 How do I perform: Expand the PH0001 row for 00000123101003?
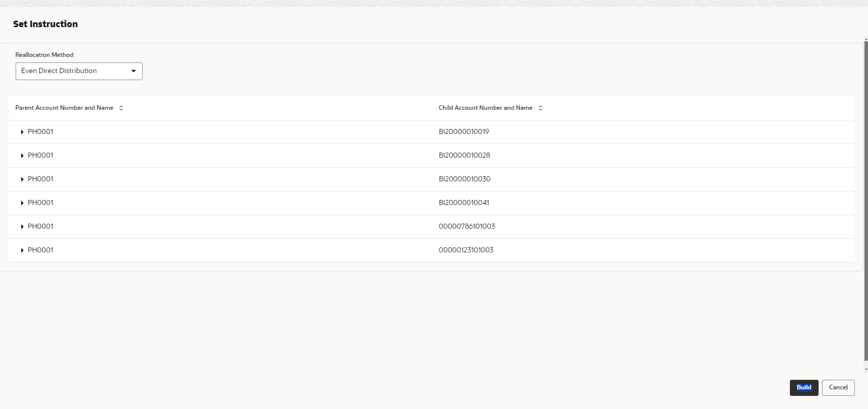point(22,250)
